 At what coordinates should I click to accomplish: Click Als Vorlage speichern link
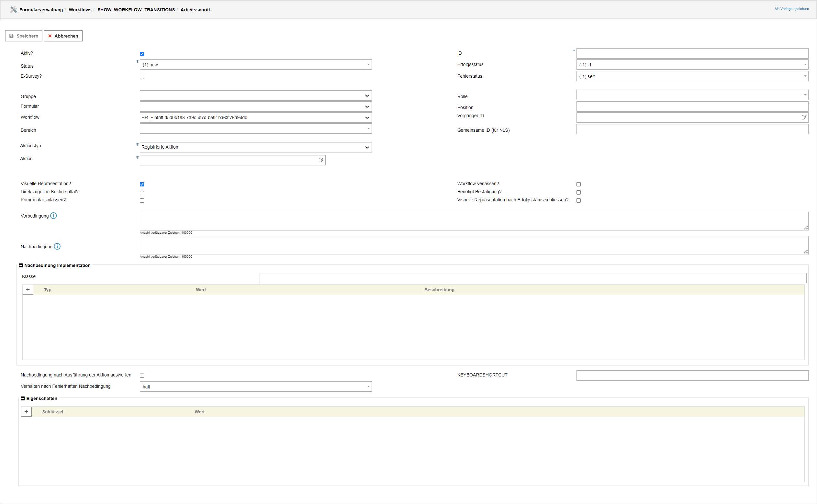[791, 9]
